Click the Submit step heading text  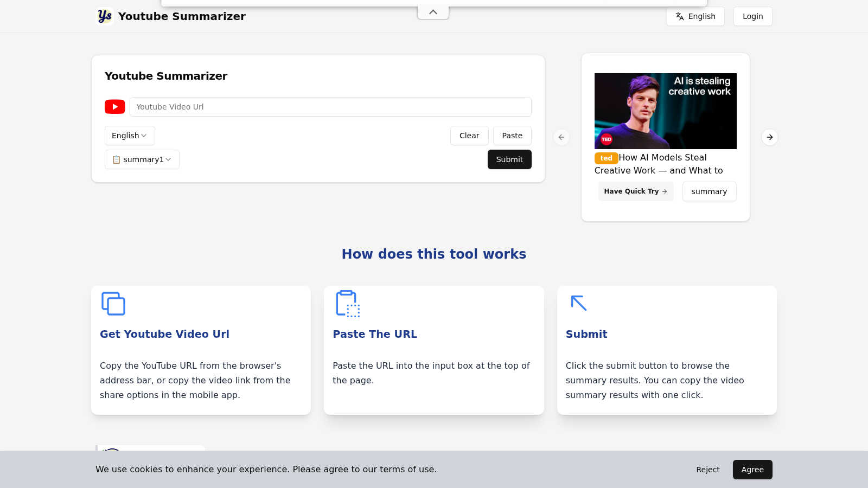coord(586,334)
